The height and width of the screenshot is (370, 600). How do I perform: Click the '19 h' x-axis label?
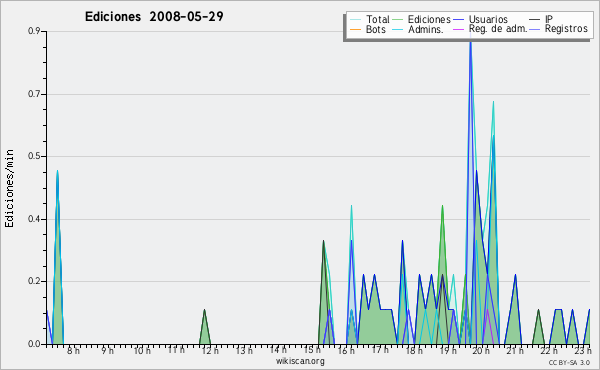[x=448, y=350]
